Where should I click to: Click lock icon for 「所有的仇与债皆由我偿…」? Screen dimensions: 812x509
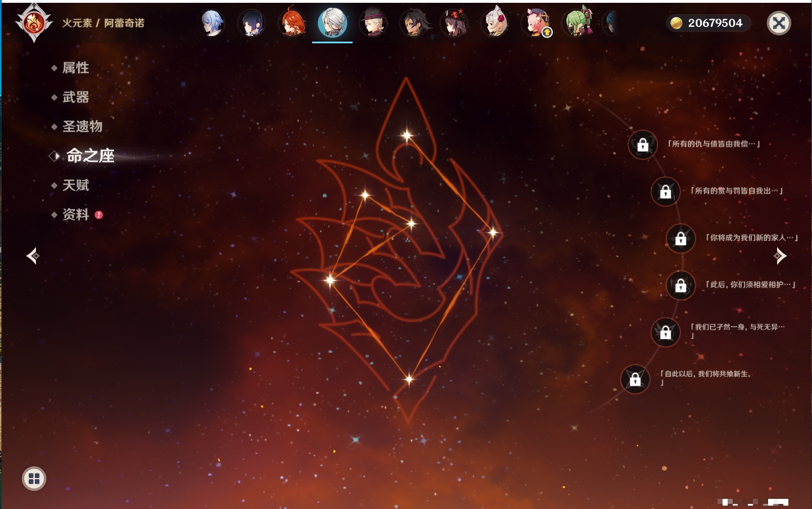coord(643,145)
